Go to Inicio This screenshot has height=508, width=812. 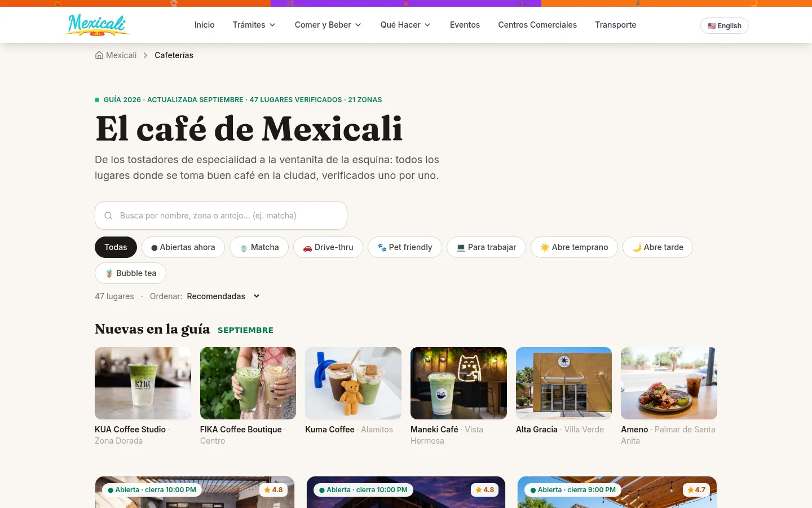[x=204, y=25]
